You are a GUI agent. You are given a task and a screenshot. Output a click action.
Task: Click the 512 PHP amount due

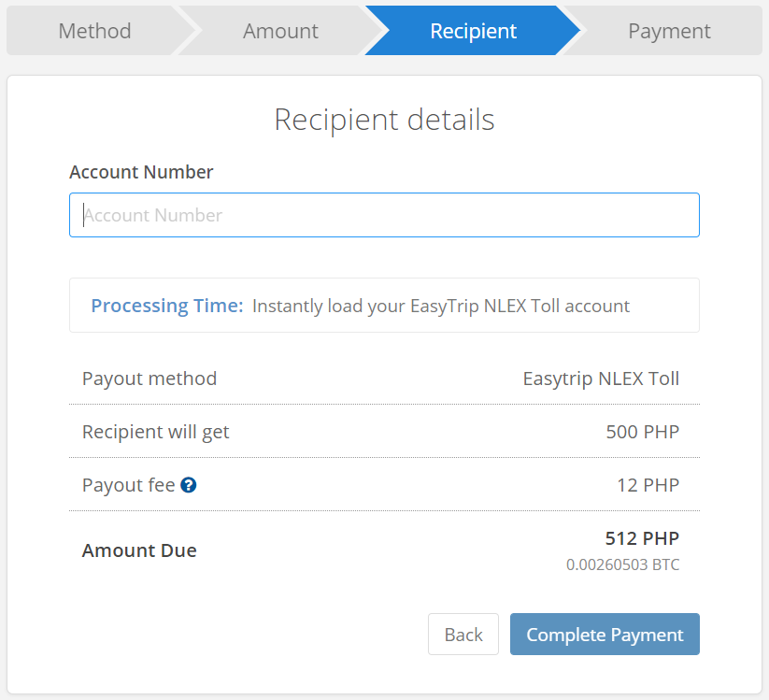coord(642,538)
